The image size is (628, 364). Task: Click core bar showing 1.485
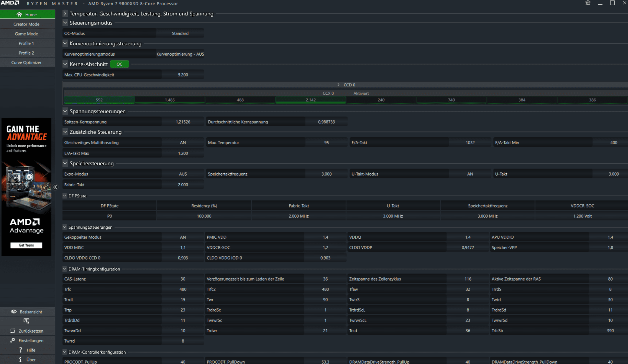[x=170, y=100]
